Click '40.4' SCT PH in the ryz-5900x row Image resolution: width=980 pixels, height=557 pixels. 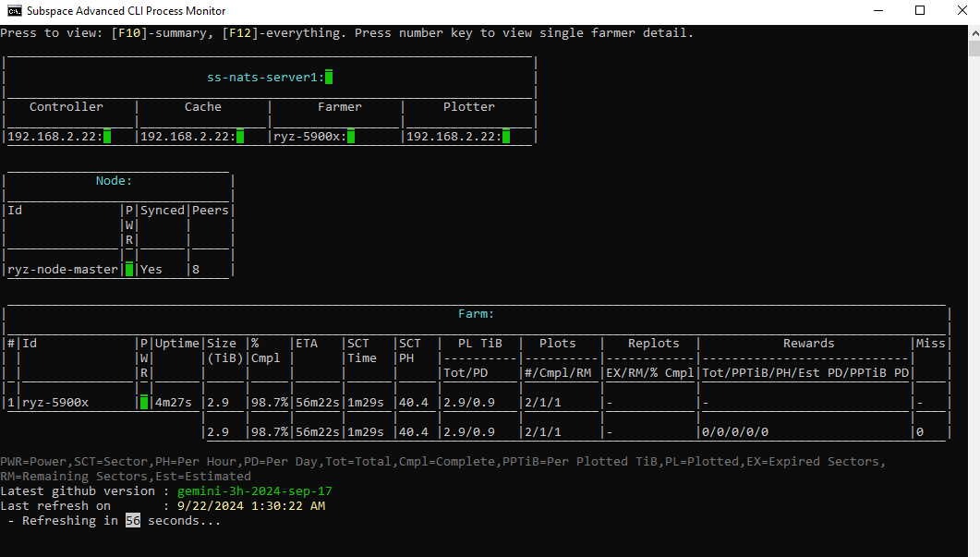414,403
